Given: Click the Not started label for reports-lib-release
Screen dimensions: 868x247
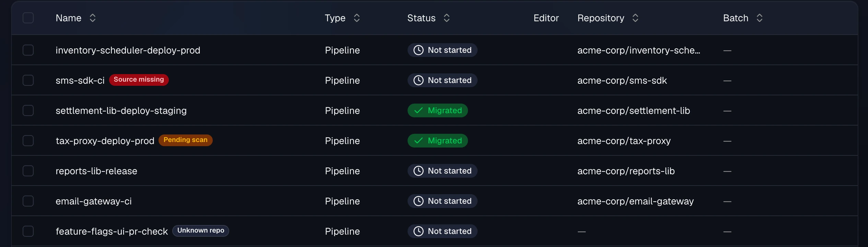Looking at the screenshot, I should pos(450,171).
